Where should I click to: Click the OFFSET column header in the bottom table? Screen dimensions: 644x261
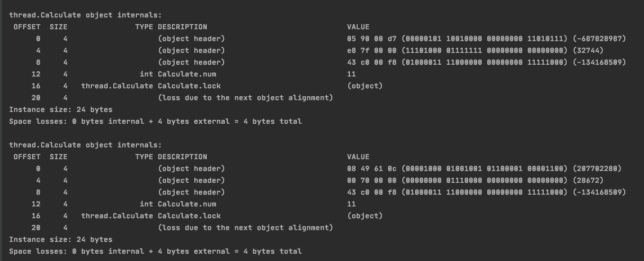click(x=27, y=157)
